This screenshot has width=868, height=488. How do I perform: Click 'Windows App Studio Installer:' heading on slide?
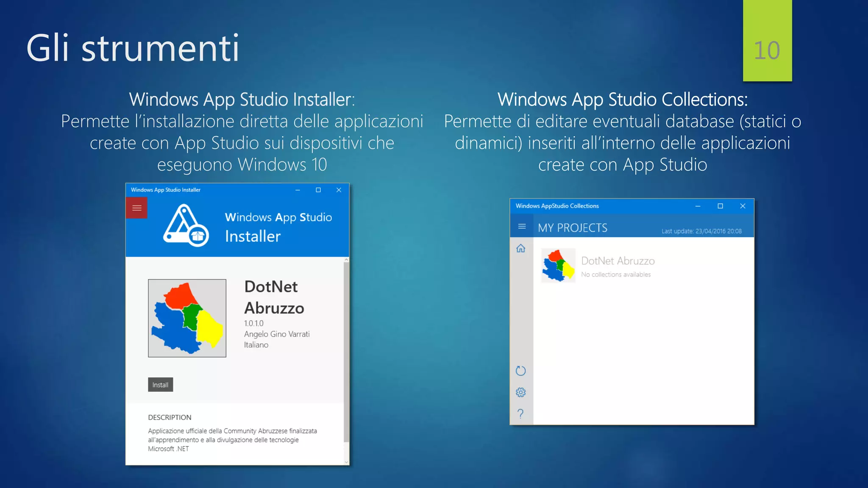pyautogui.click(x=242, y=100)
